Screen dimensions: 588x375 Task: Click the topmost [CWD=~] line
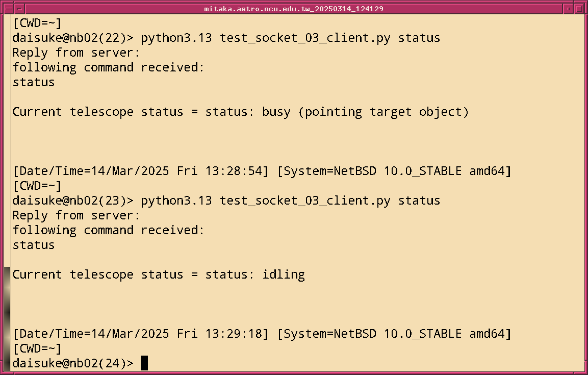pyautogui.click(x=37, y=23)
